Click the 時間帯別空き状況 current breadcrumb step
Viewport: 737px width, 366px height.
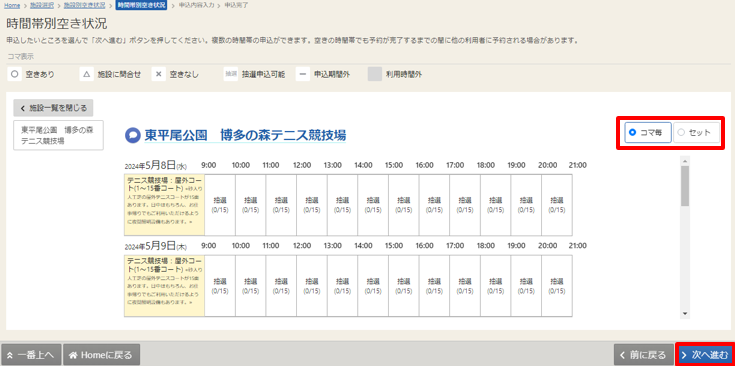(x=142, y=6)
